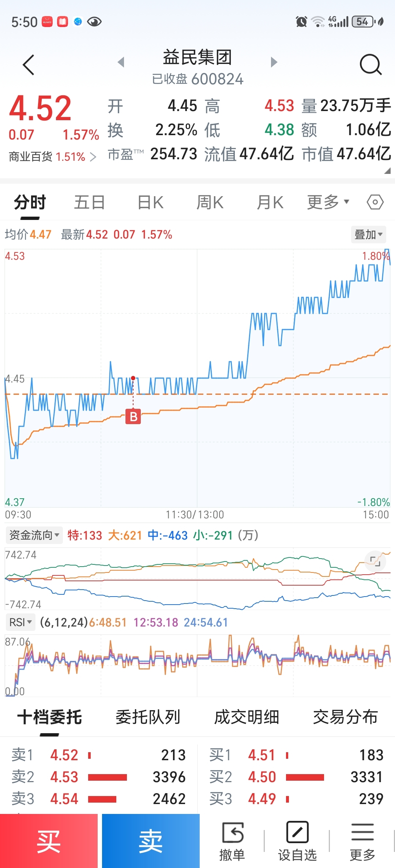Expand quote details corner triangle
Screen dimensions: 395x868
387,171
